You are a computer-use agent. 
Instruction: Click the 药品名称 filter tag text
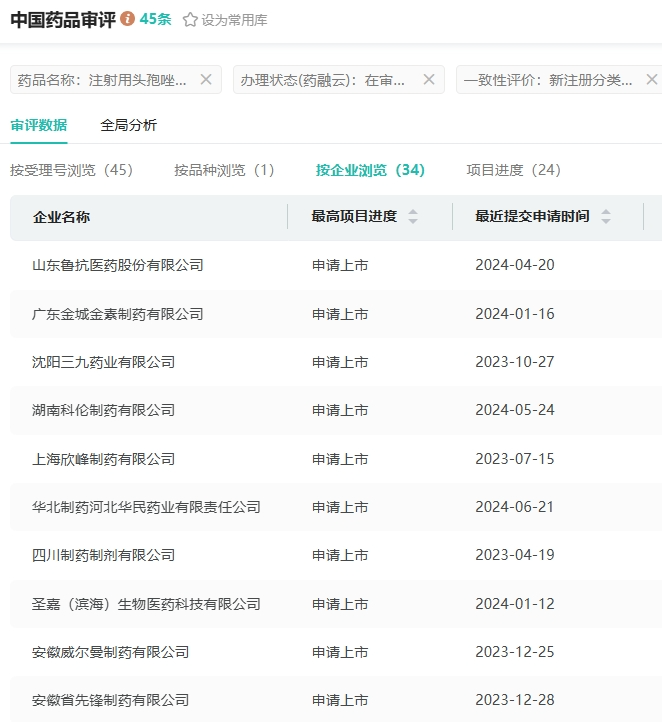coord(102,80)
